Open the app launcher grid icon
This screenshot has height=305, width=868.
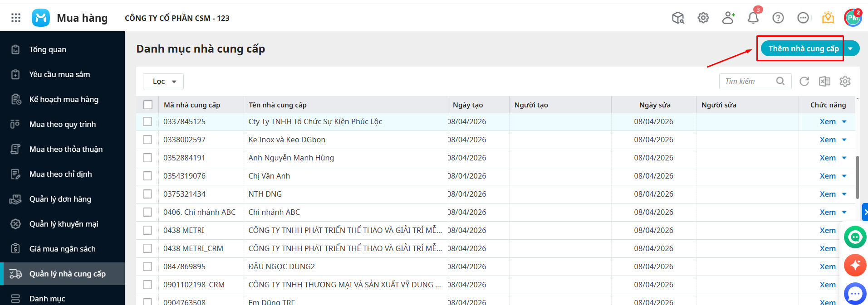point(16,18)
